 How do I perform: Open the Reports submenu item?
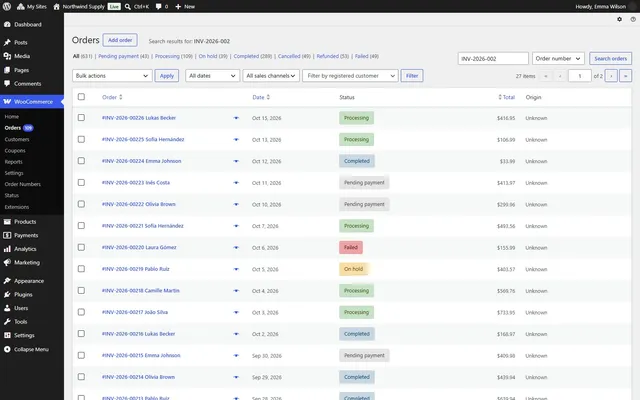pos(13,162)
